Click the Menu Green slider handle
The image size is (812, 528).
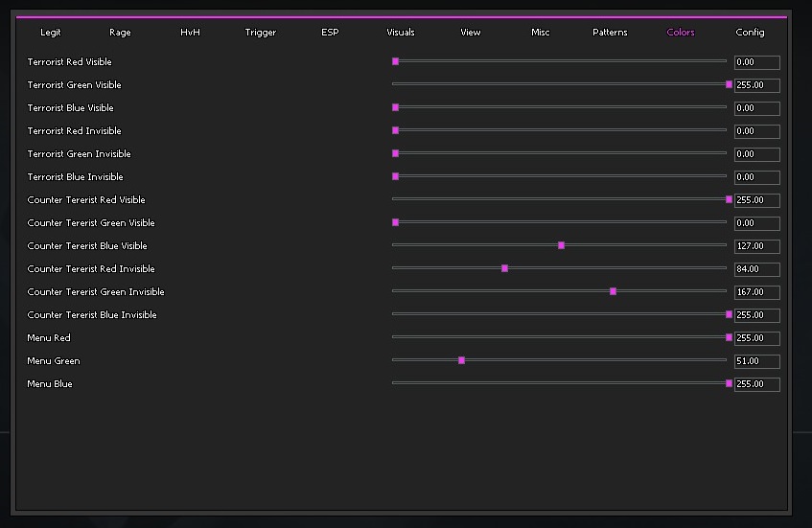point(461,360)
